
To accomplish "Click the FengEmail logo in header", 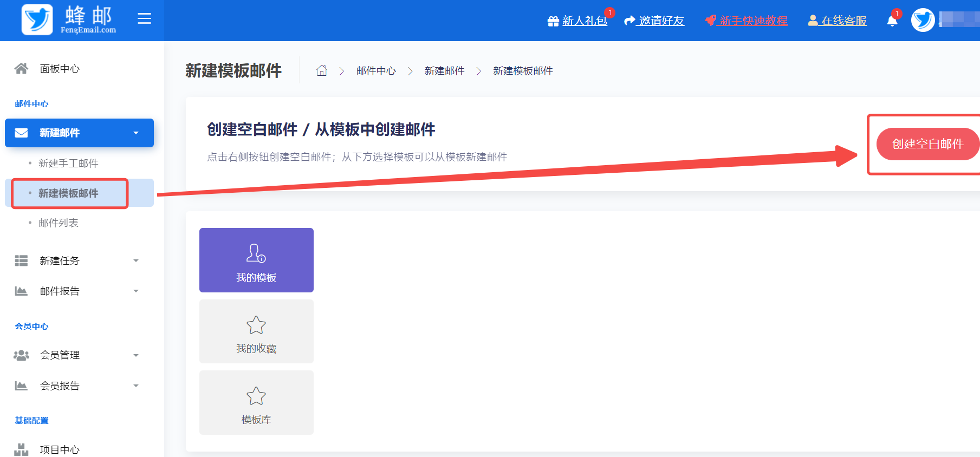I will [69, 20].
